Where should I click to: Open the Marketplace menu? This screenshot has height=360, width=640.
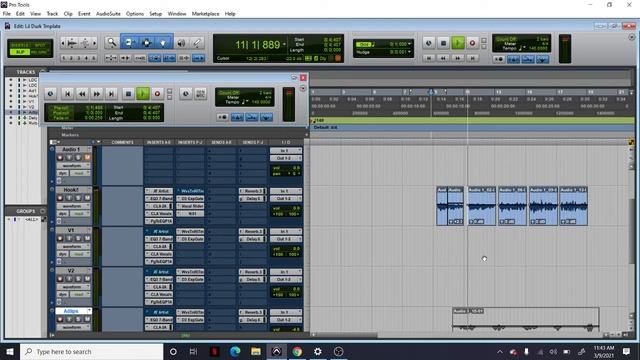click(x=205, y=13)
